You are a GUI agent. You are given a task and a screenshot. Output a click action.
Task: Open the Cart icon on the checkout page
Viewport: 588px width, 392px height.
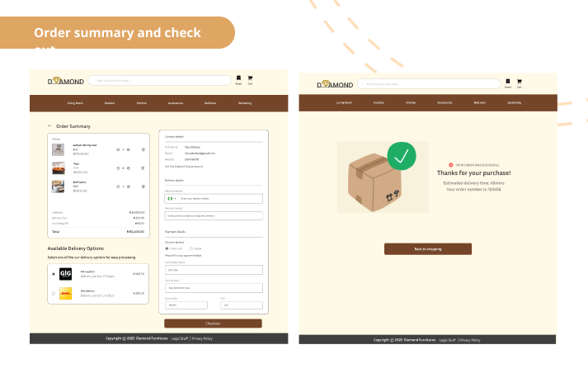pos(250,79)
